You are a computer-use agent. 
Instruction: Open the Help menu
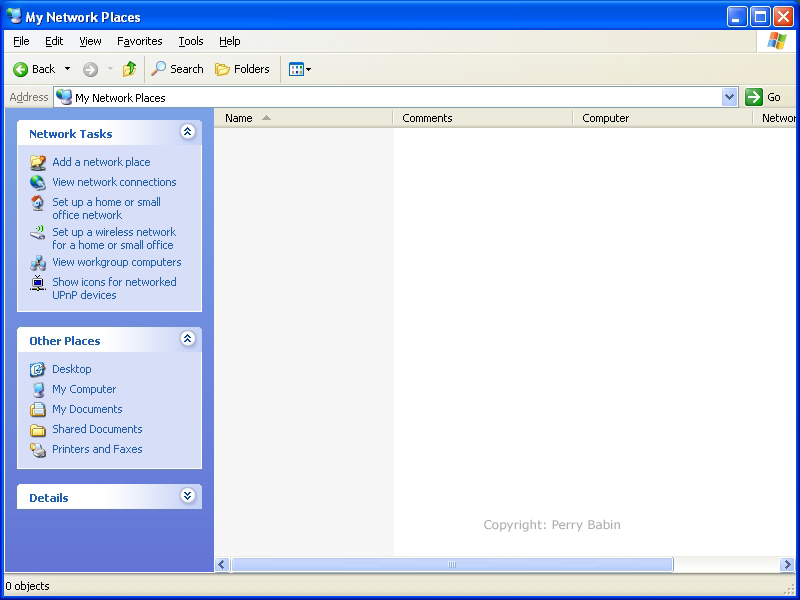tap(230, 41)
